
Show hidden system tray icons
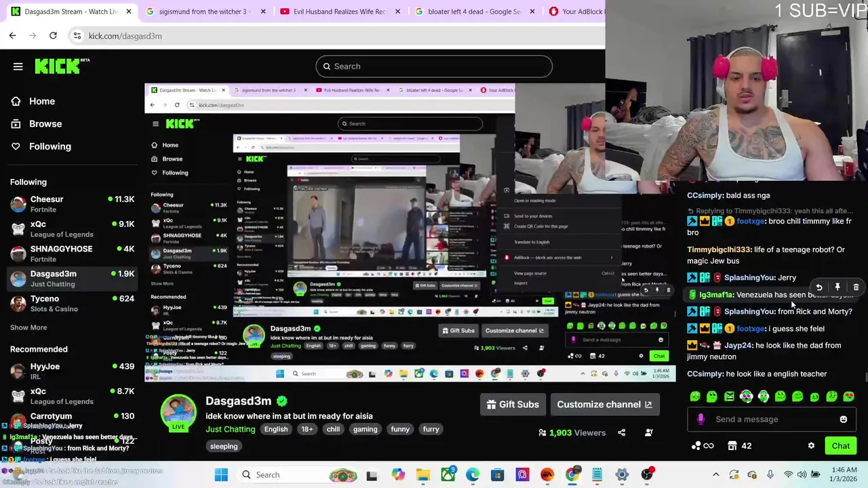tap(715, 474)
